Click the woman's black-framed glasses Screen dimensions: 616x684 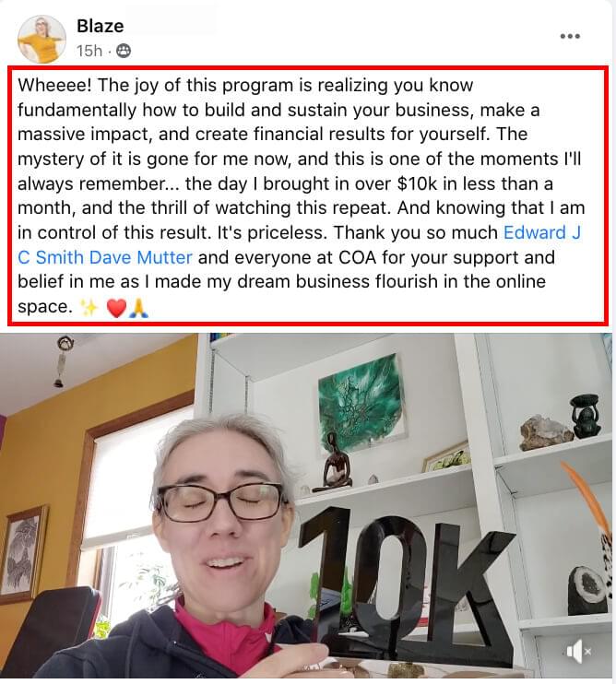tap(220, 502)
